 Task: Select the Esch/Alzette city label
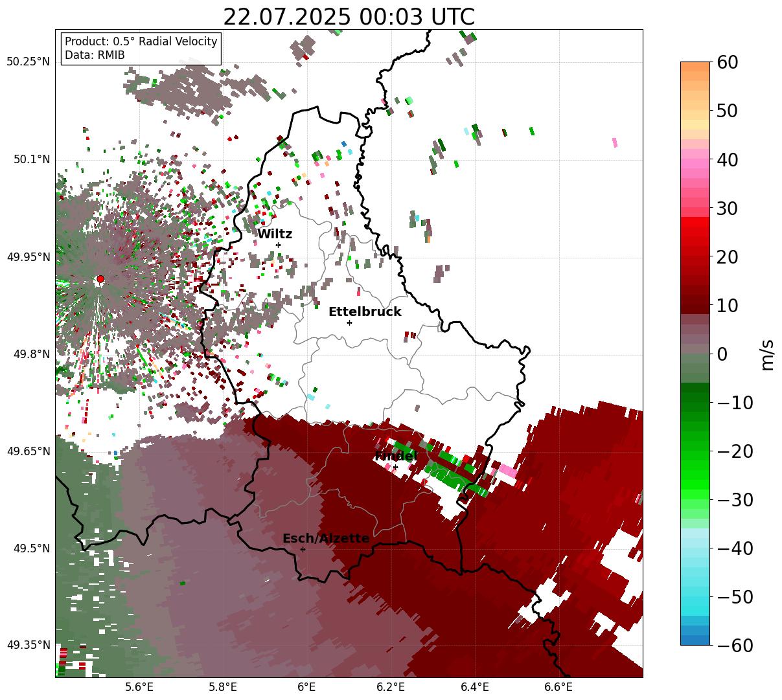326,539
